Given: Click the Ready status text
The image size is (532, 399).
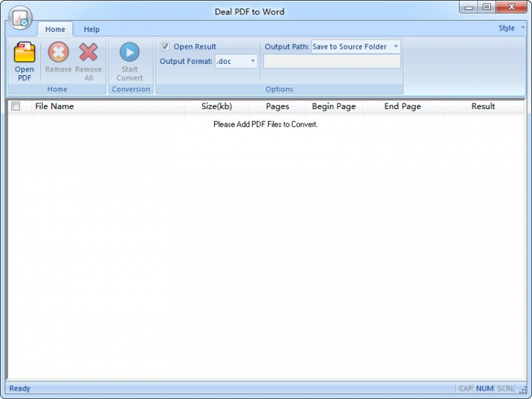Looking at the screenshot, I should 20,388.
